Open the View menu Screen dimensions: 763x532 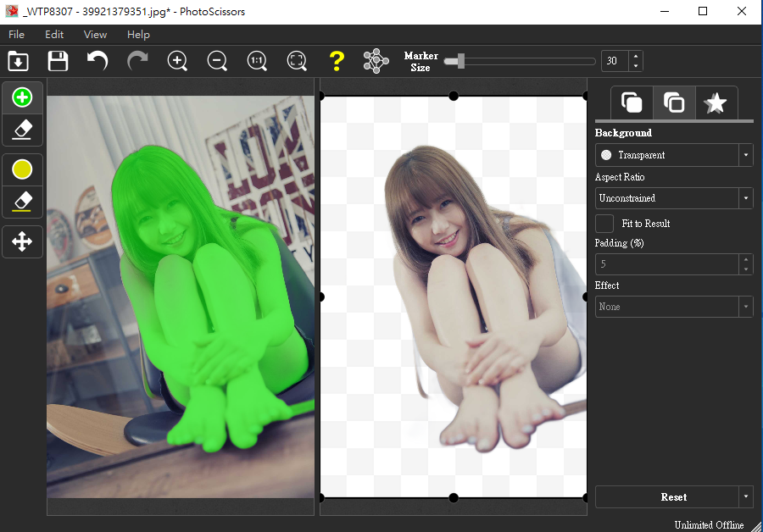tap(95, 35)
